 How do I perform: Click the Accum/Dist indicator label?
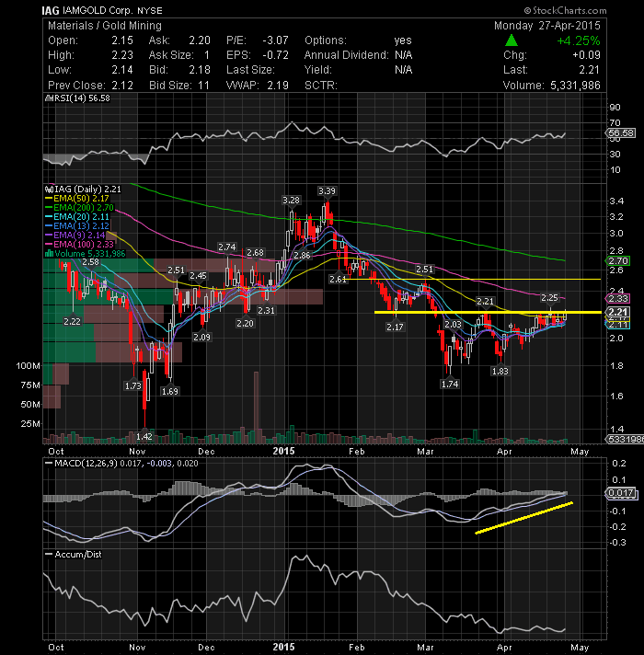[78, 555]
